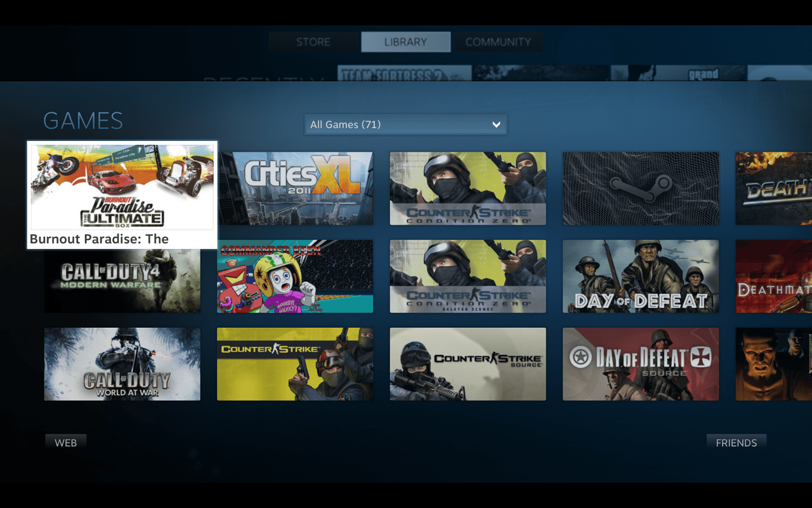Open the Commander Keen game tile

point(295,276)
